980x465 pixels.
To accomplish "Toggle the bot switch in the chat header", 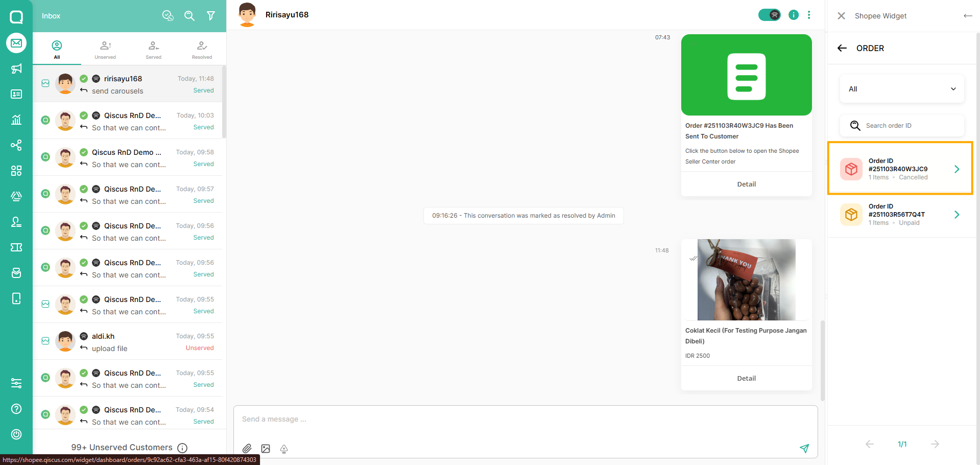I will [x=770, y=15].
